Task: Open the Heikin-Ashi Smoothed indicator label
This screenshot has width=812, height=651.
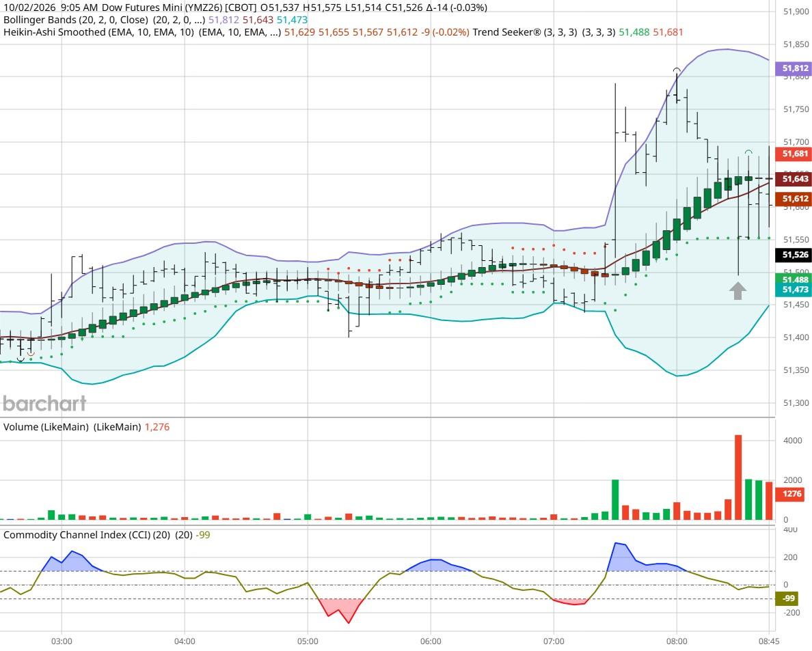Action: (99, 32)
